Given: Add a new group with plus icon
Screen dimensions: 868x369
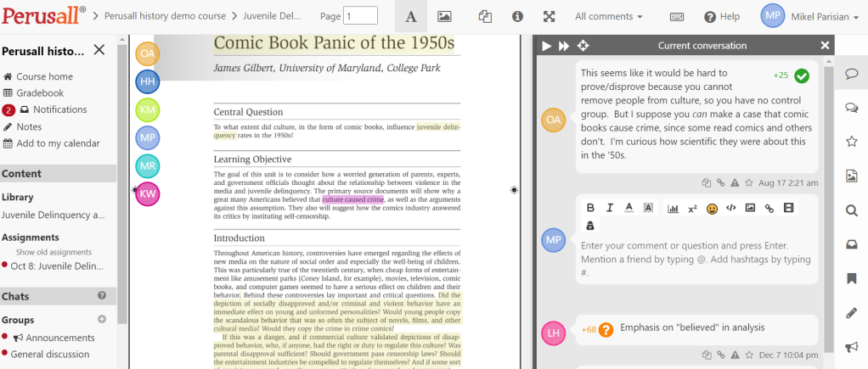Looking at the screenshot, I should tap(102, 320).
